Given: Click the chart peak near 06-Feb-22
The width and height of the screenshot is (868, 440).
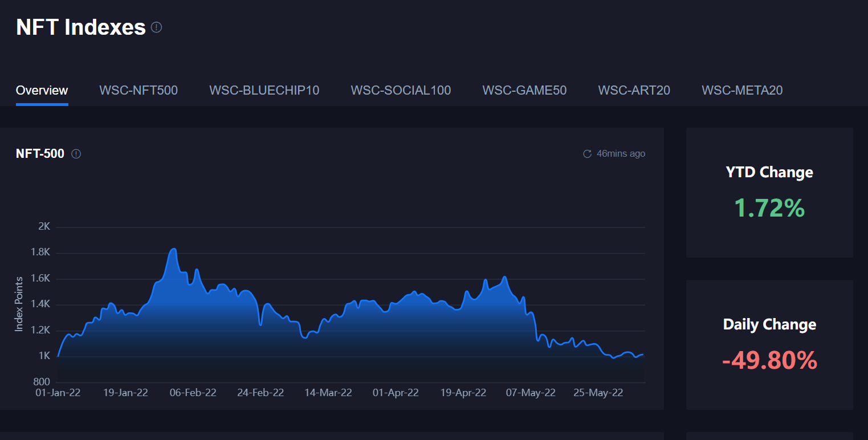Looking at the screenshot, I should pyautogui.click(x=174, y=250).
